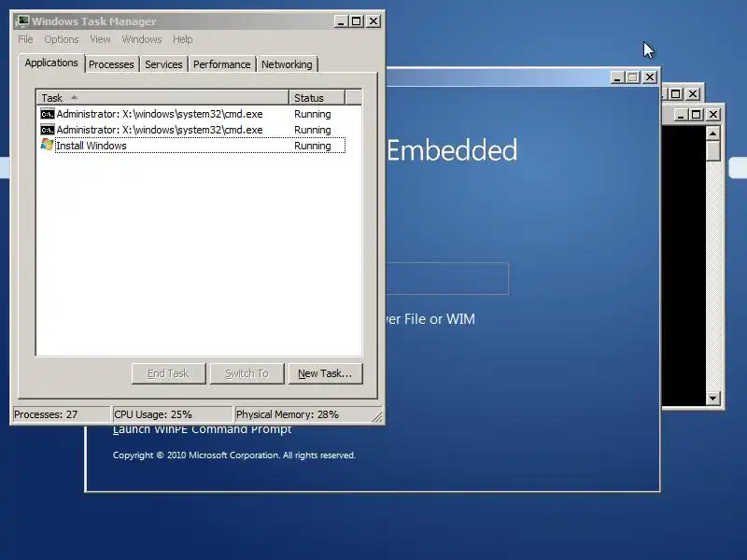The width and height of the screenshot is (747, 560).
Task: Click the New Task... button
Action: click(325, 373)
